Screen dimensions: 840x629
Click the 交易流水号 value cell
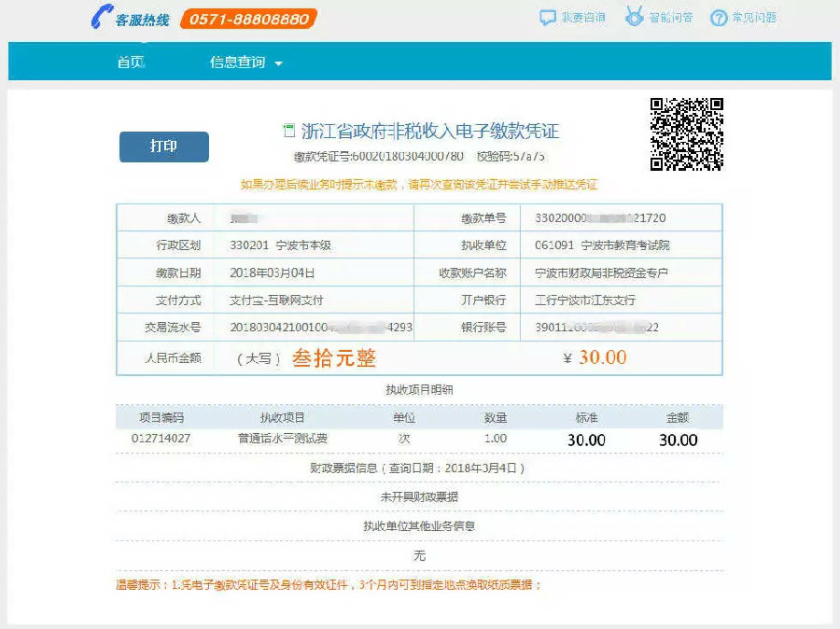point(320,328)
